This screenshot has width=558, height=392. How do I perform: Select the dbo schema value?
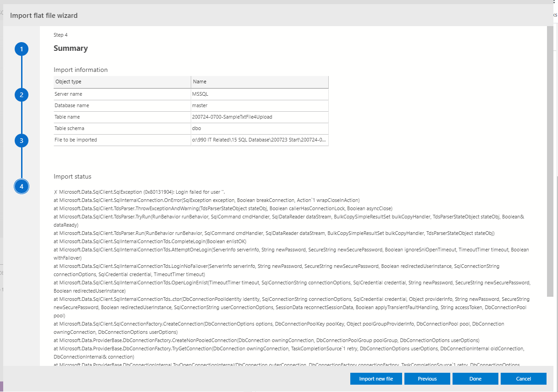[x=197, y=128]
